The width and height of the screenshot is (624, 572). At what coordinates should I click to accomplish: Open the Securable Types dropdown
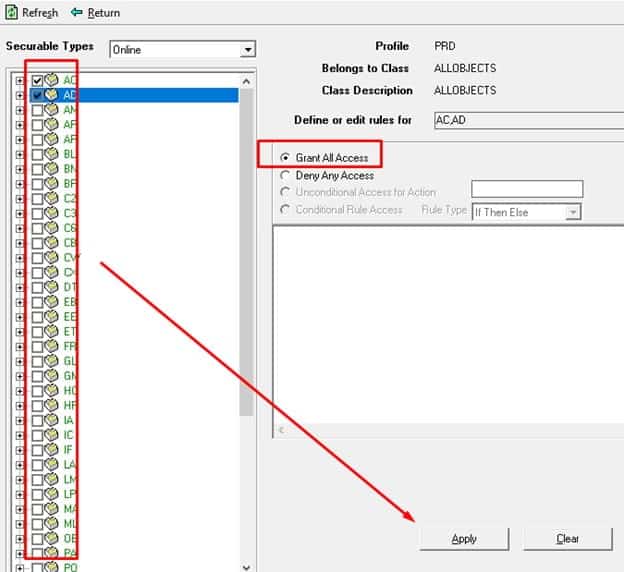tap(248, 50)
